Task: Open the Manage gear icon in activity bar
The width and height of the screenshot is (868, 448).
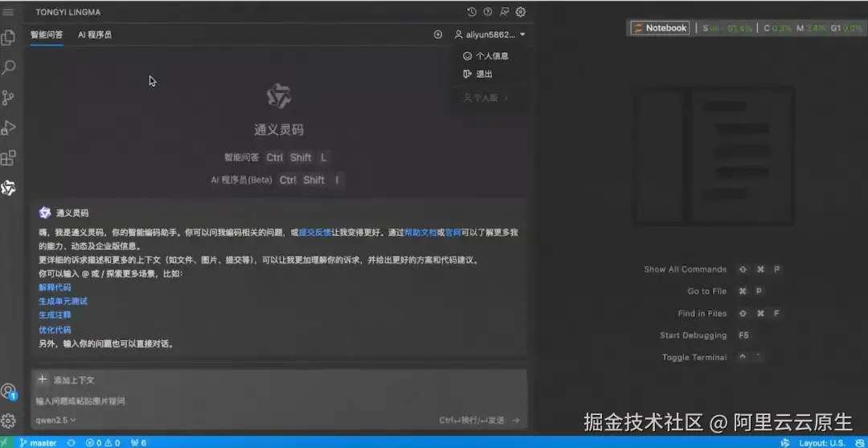Action: (8, 421)
